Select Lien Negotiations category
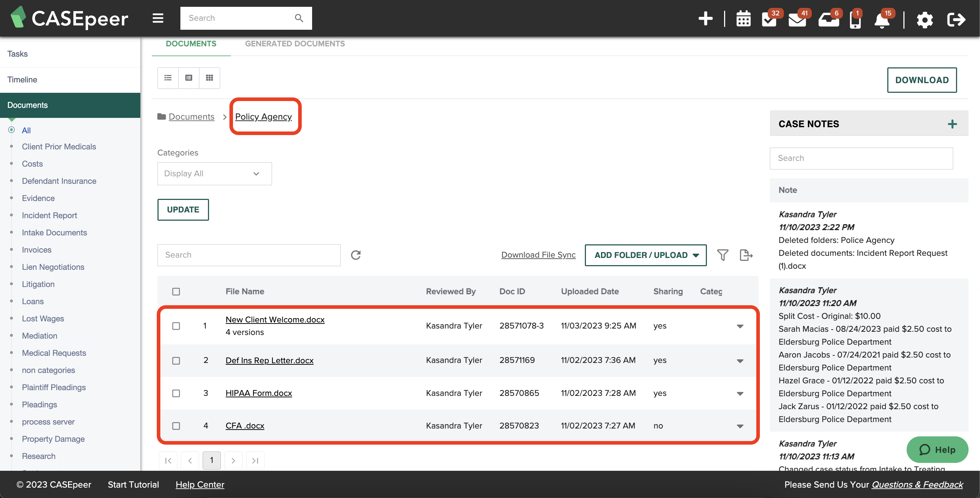Viewport: 980px width, 498px height. (53, 267)
